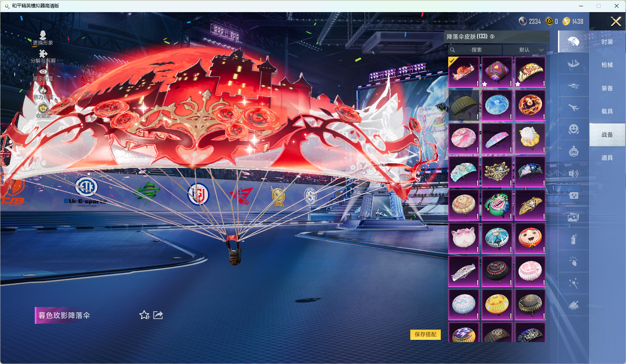Select the pink and blue wing parachute
The height and width of the screenshot is (364, 626).
[x=497, y=139]
